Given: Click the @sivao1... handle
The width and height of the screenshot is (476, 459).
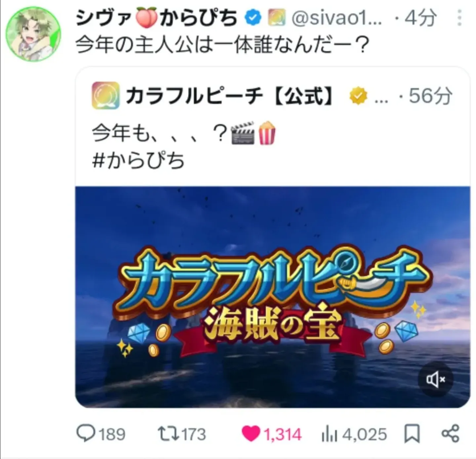Looking at the screenshot, I should 337,18.
